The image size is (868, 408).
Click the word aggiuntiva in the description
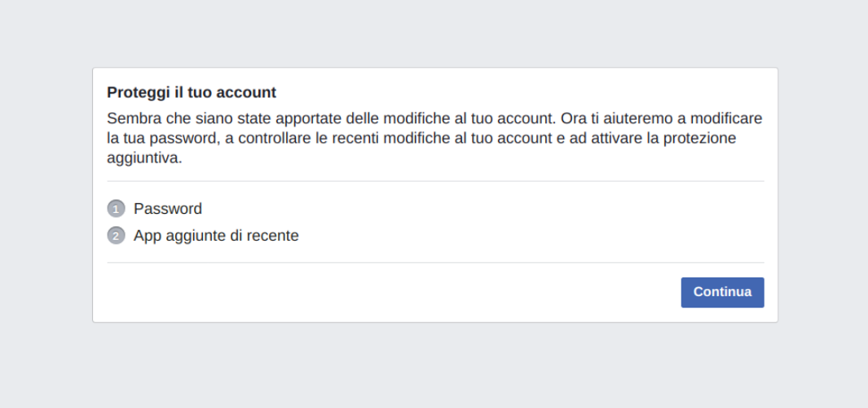point(144,159)
